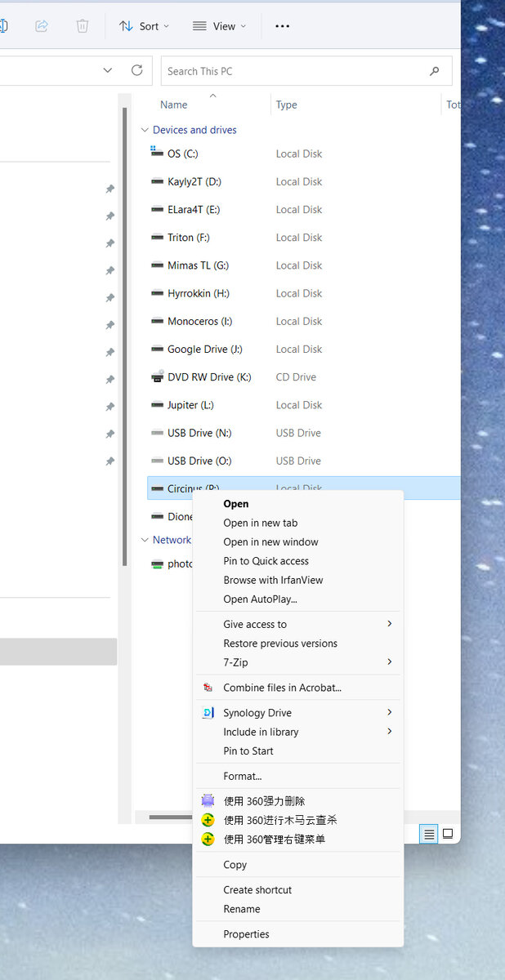Collapse the Devices and drives group
The image size is (505, 980).
pyautogui.click(x=145, y=130)
